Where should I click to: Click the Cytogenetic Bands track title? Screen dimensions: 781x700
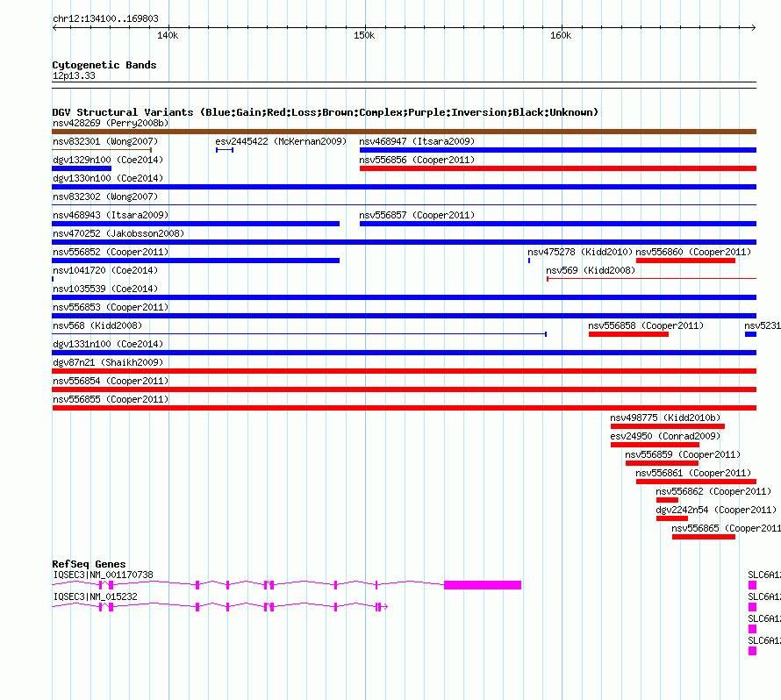pos(104,65)
